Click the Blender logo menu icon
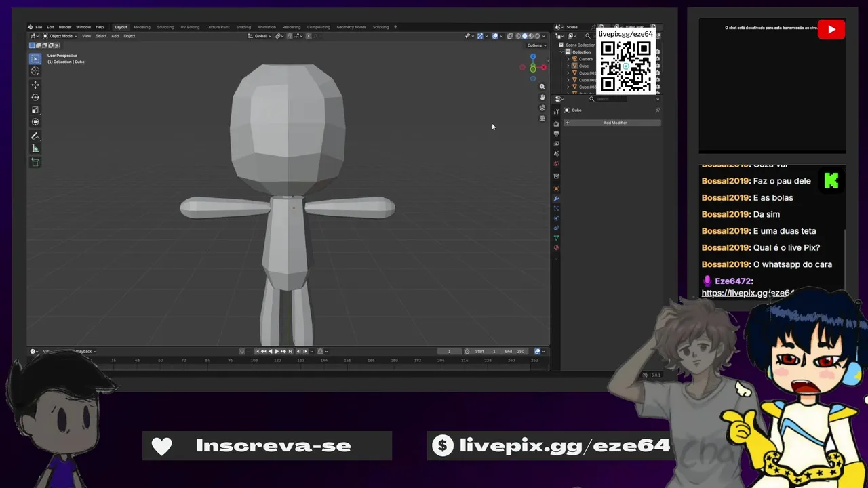This screenshot has width=868, height=488. [30, 27]
